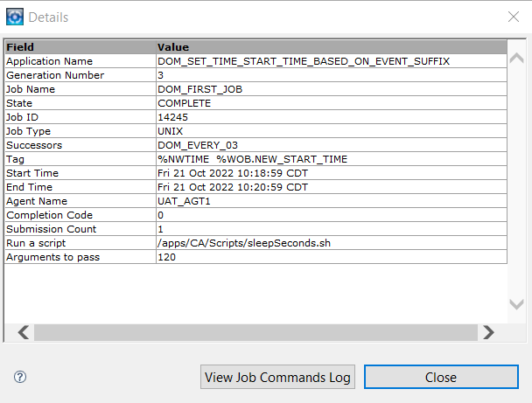Viewport: 532px width, 403px height.
Task: Select the Submission Count value 1
Action: tap(332, 229)
